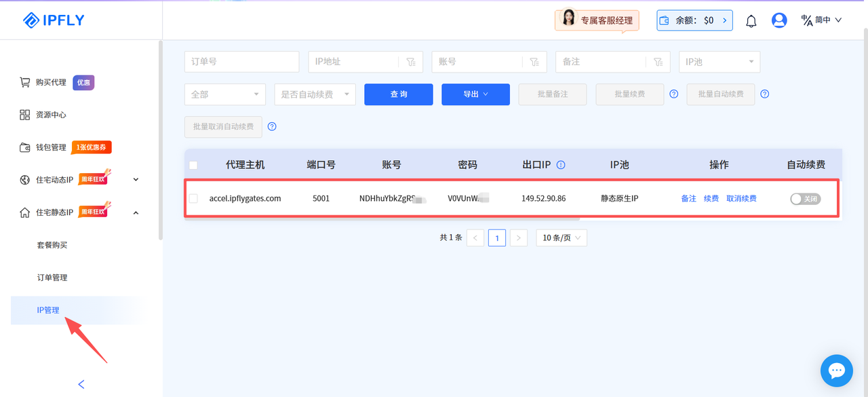The width and height of the screenshot is (868, 397).
Task: Click the sidebar vertical scrollbar
Action: [160, 139]
